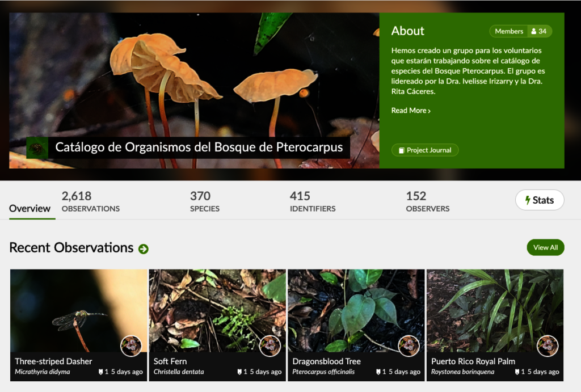Expand the About text with Read More
The height and width of the screenshot is (392, 581).
[x=411, y=111]
